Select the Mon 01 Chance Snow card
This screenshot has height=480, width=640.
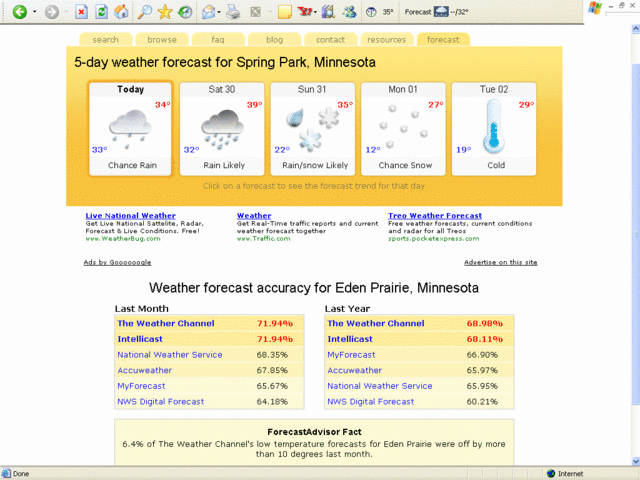point(403,129)
